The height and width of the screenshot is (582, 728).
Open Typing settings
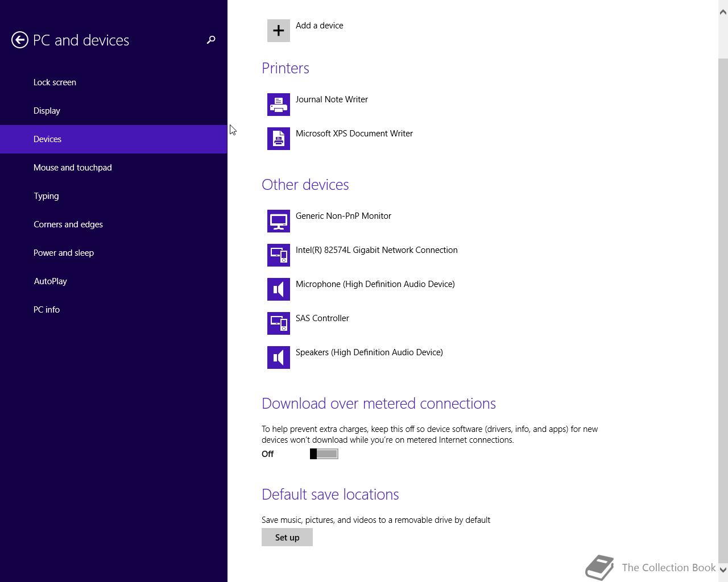pos(114,196)
